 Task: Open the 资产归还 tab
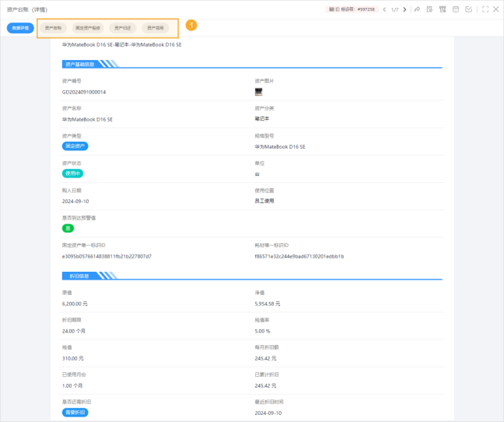[123, 28]
